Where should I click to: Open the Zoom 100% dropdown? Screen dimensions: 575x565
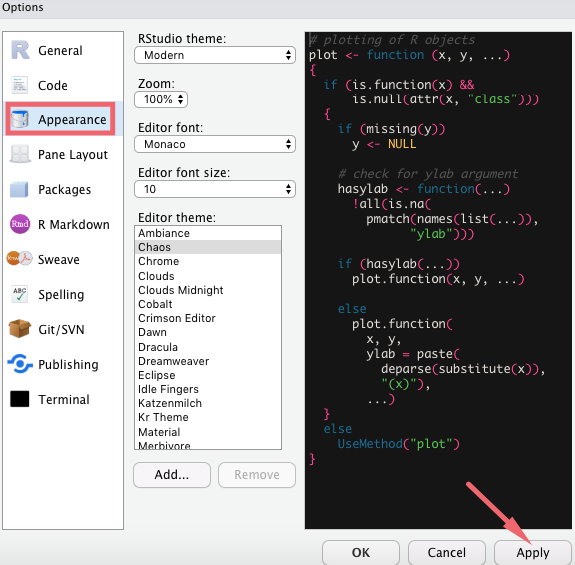click(x=161, y=99)
